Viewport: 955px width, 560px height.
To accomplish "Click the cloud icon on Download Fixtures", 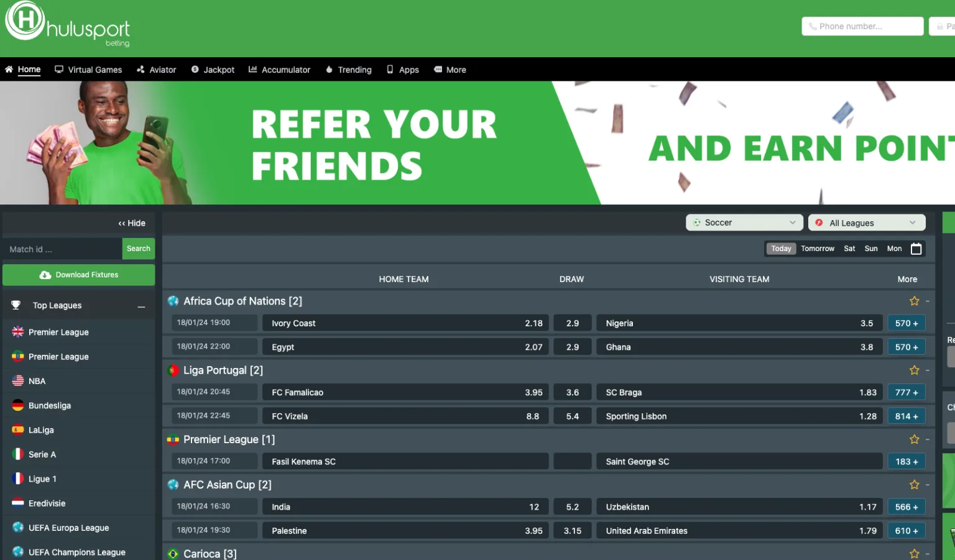I will click(45, 275).
